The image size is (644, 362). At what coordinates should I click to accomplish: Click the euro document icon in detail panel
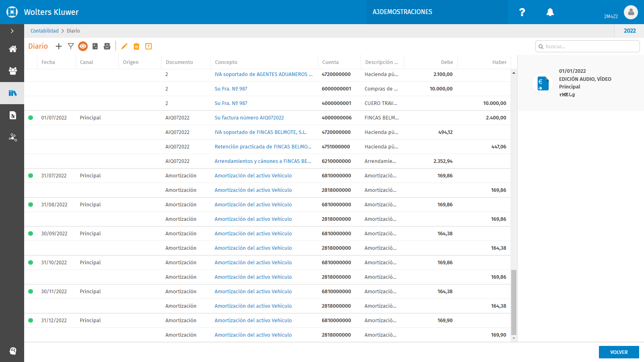543,83
